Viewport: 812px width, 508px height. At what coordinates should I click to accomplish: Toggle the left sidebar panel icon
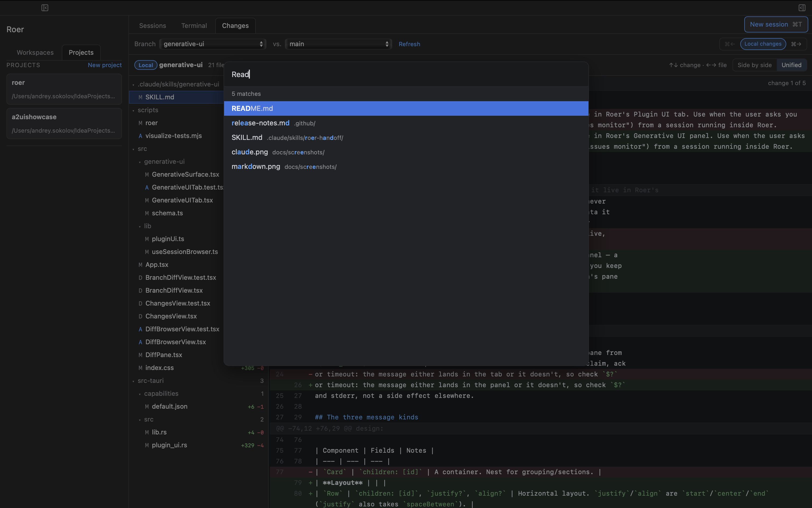[45, 8]
